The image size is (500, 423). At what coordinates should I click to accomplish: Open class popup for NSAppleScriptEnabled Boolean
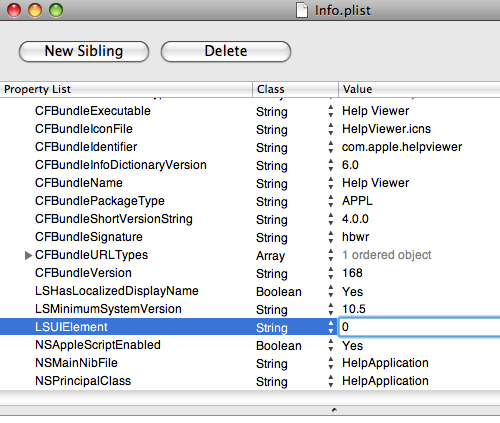330,345
